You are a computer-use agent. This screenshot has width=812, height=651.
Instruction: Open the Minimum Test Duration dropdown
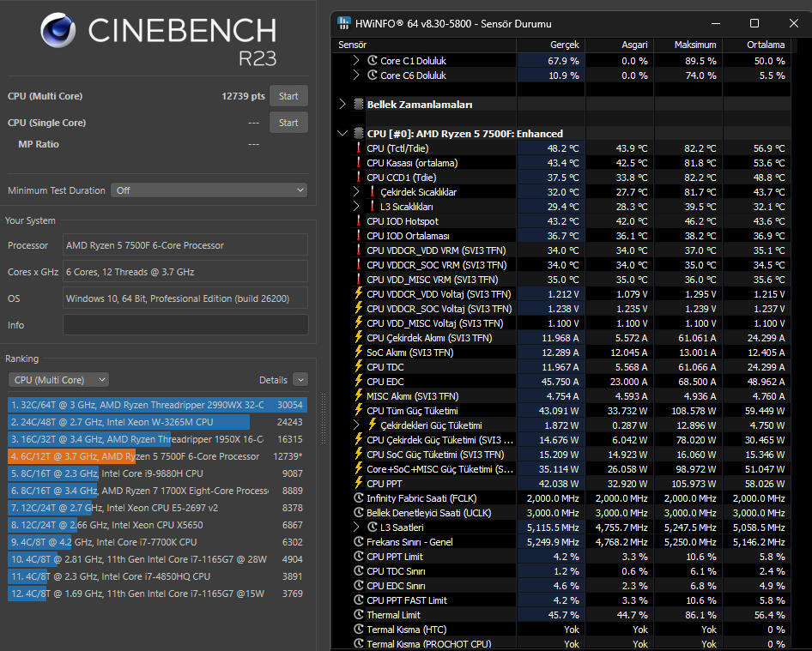[x=209, y=190]
